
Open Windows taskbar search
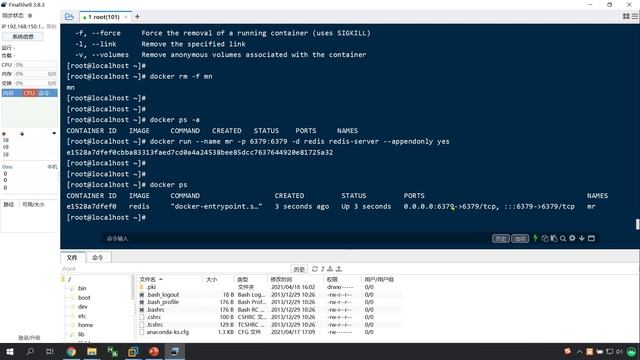[30, 351]
